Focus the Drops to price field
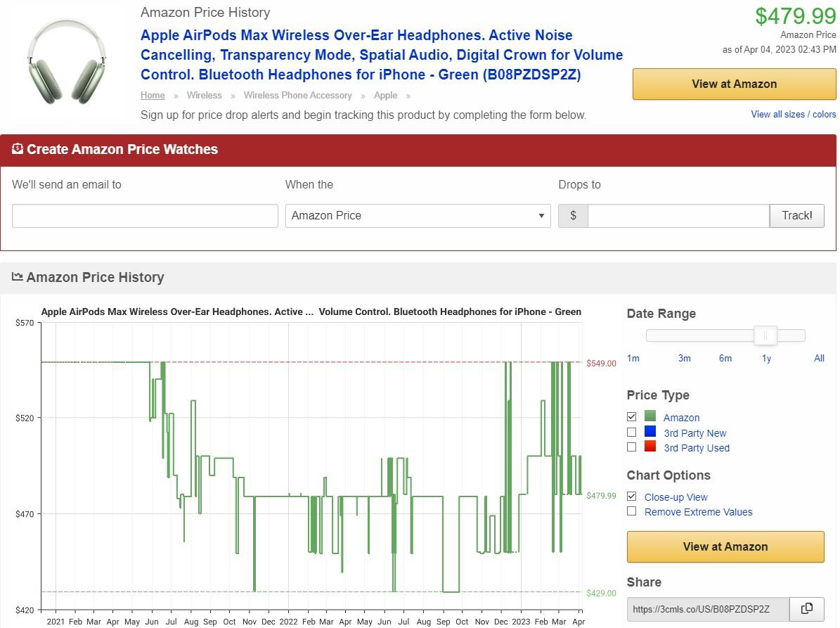840x628 pixels. coord(679,215)
